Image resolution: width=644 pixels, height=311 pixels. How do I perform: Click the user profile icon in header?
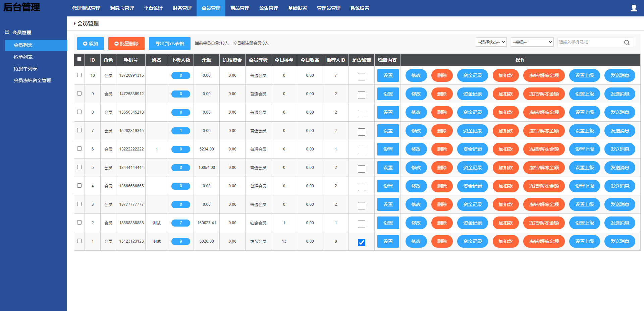pos(634,8)
